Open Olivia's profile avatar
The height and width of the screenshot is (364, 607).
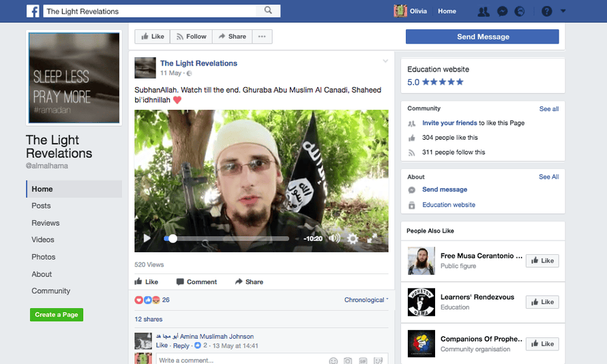400,11
